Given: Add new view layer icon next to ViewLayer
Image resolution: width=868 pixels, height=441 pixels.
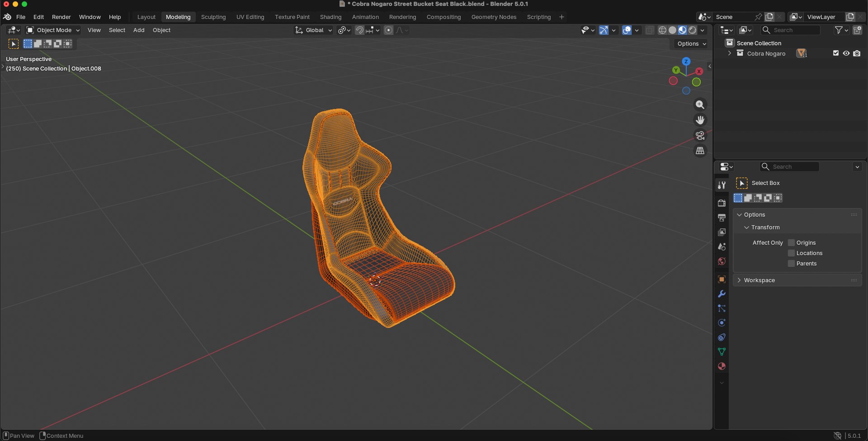Looking at the screenshot, I should coord(850,17).
